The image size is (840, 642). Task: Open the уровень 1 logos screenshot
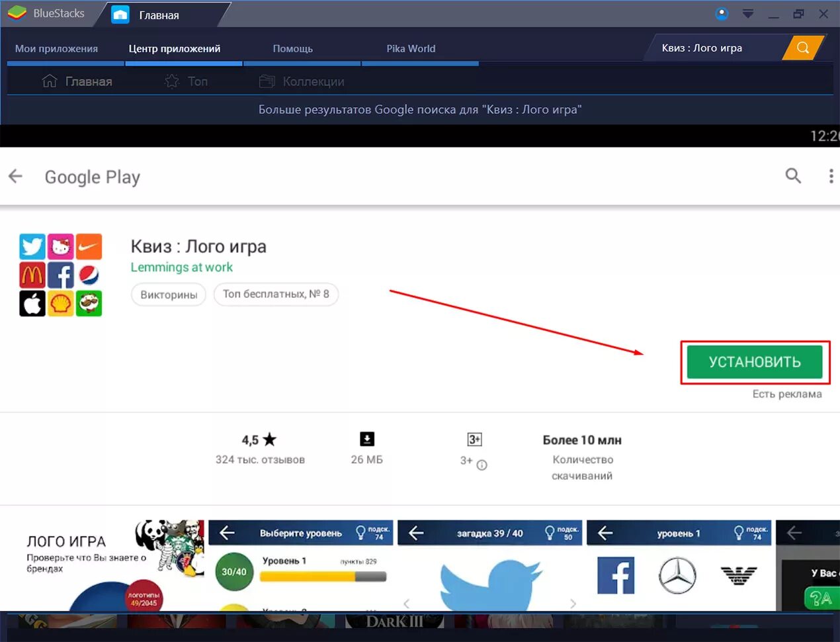click(679, 565)
